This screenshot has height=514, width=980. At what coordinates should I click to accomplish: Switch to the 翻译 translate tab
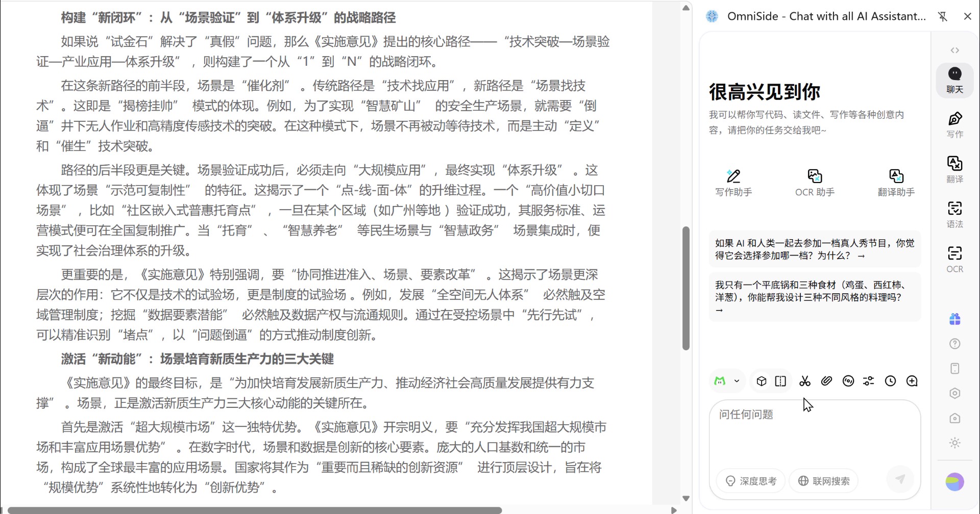[955, 170]
